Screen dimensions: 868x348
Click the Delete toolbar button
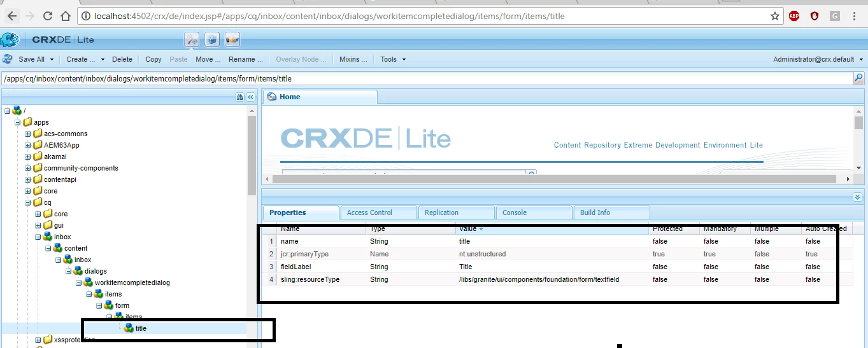point(122,59)
